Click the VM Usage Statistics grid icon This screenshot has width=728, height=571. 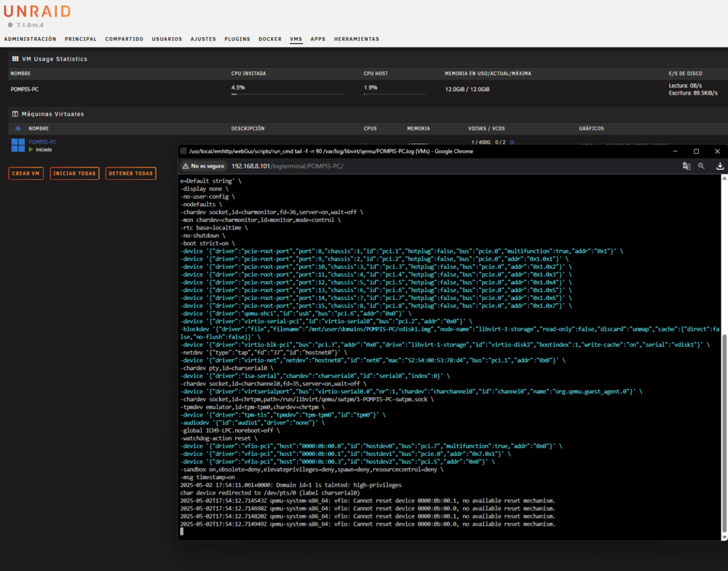[x=15, y=59]
